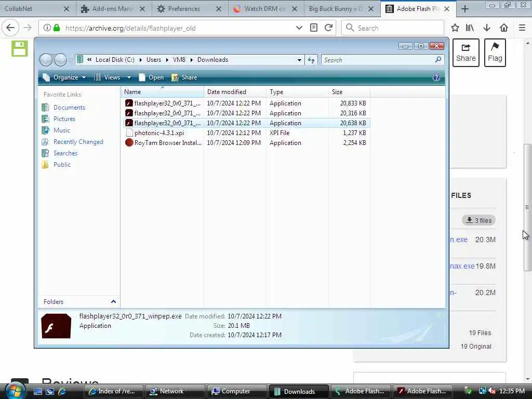The image size is (532, 399).
Task: Open Public favorite link
Action: tap(62, 165)
